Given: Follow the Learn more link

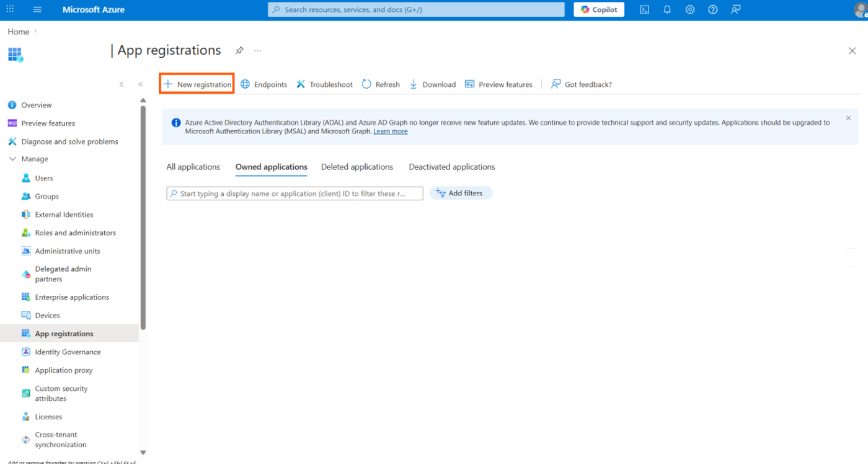Looking at the screenshot, I should click(x=391, y=132).
